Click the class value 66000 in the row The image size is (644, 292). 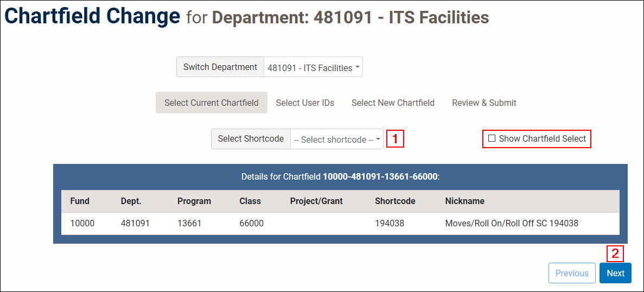click(252, 223)
